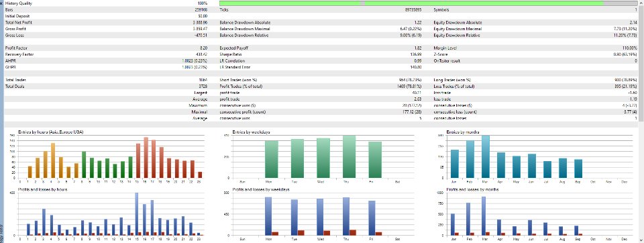
Task: Click Mar blue bar in Profits by months
Action: click(484, 216)
